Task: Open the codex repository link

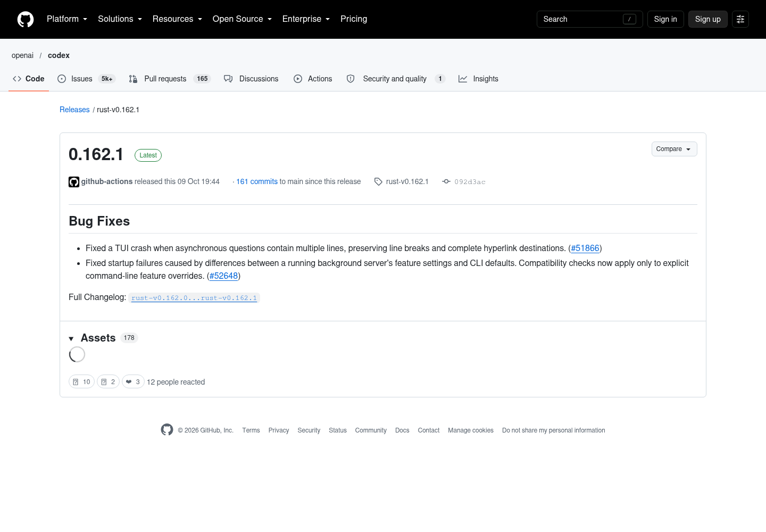Action: click(59, 55)
